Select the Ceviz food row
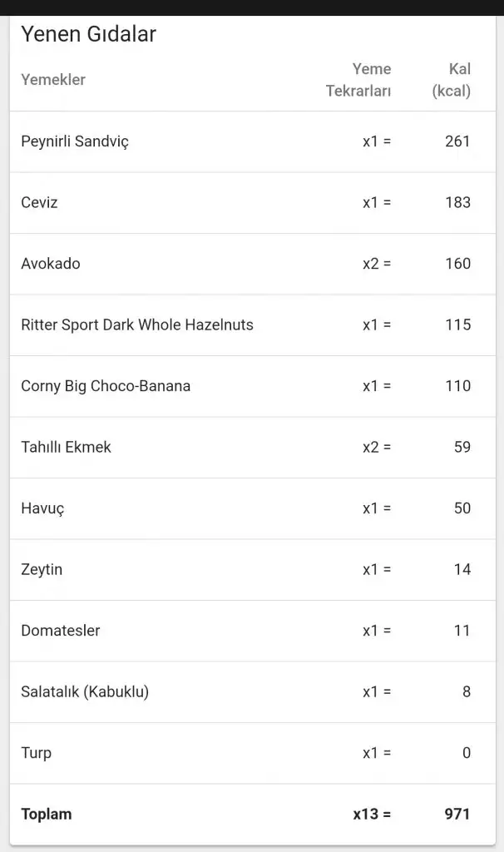 [40, 202]
